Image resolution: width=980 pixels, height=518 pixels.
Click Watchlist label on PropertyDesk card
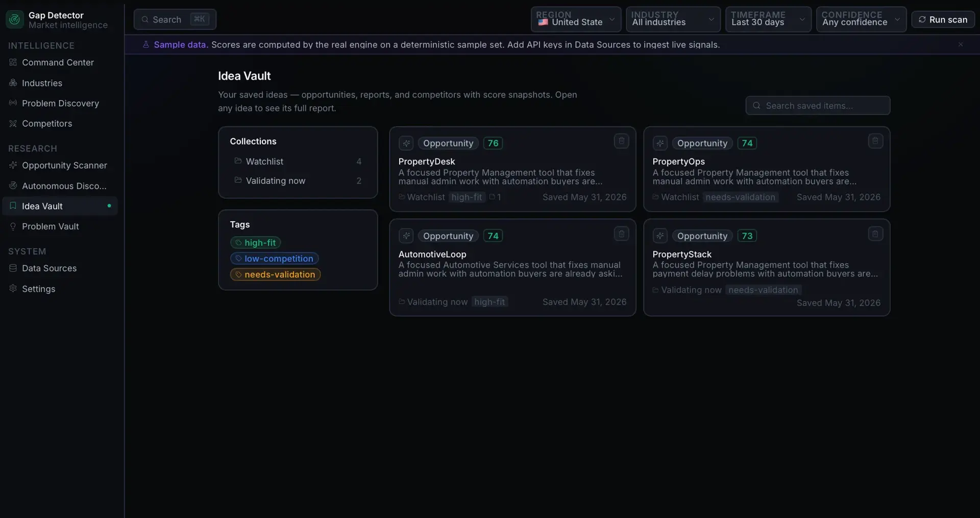point(426,197)
